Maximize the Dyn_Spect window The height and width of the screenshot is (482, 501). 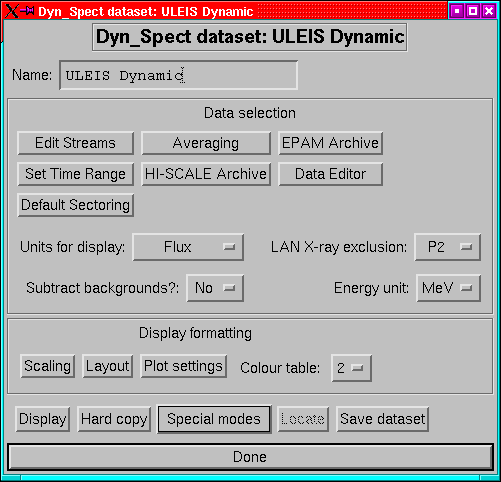[473, 11]
